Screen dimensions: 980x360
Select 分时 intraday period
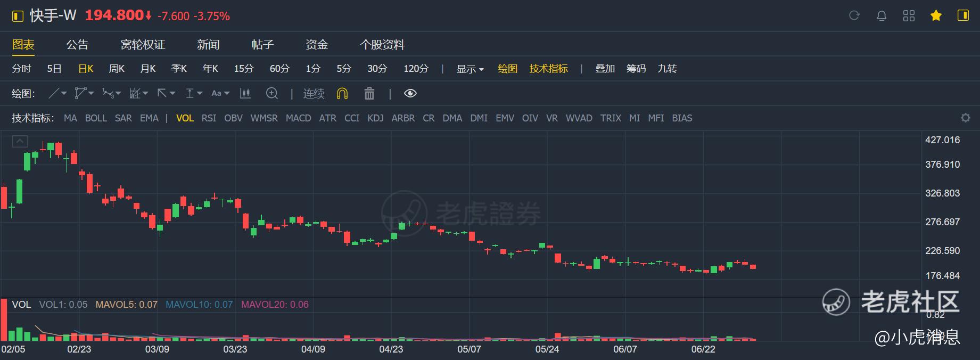[21, 69]
